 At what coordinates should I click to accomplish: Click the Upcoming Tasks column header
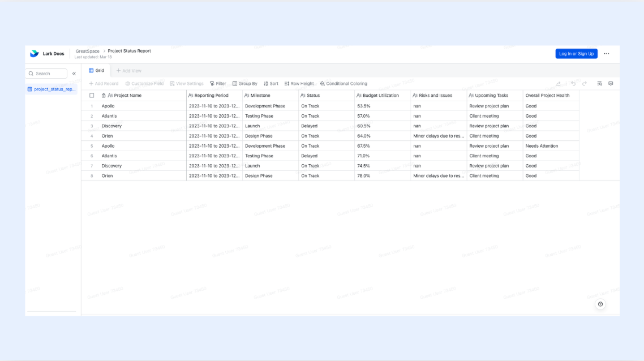coord(495,95)
